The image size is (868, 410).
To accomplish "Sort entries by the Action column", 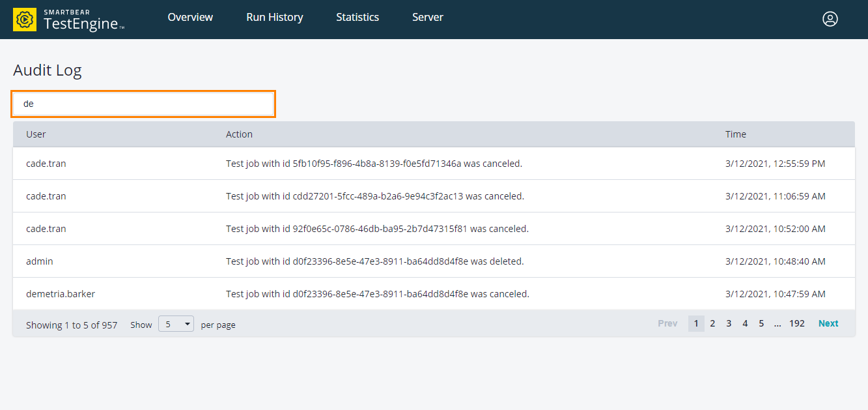I will coord(239,134).
